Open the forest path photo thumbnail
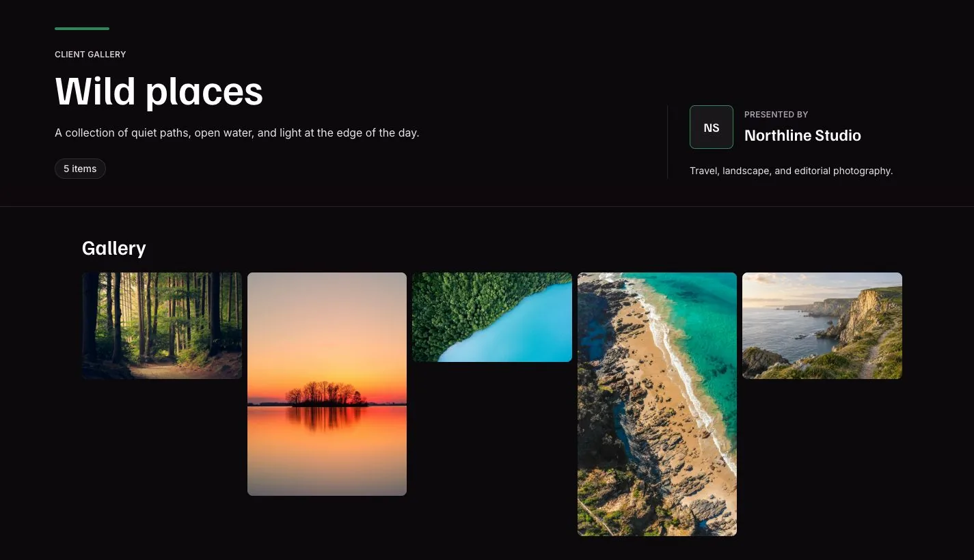The width and height of the screenshot is (974, 560). pos(162,326)
